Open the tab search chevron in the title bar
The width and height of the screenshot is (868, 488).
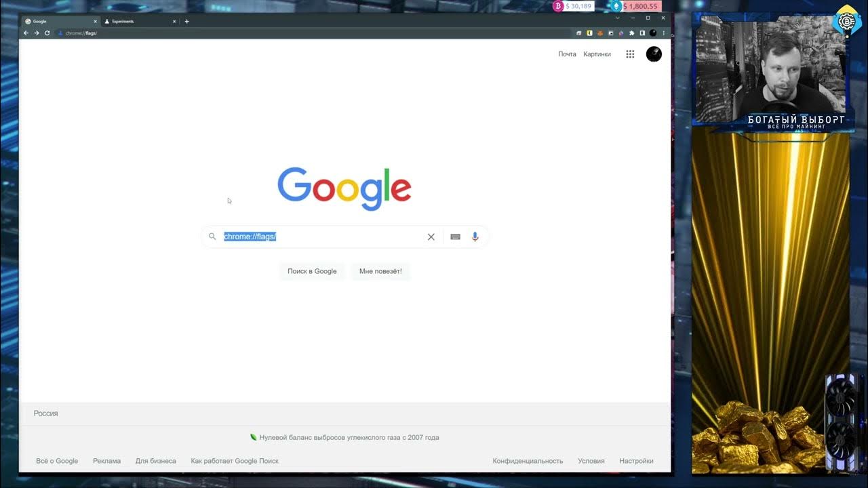(x=618, y=18)
